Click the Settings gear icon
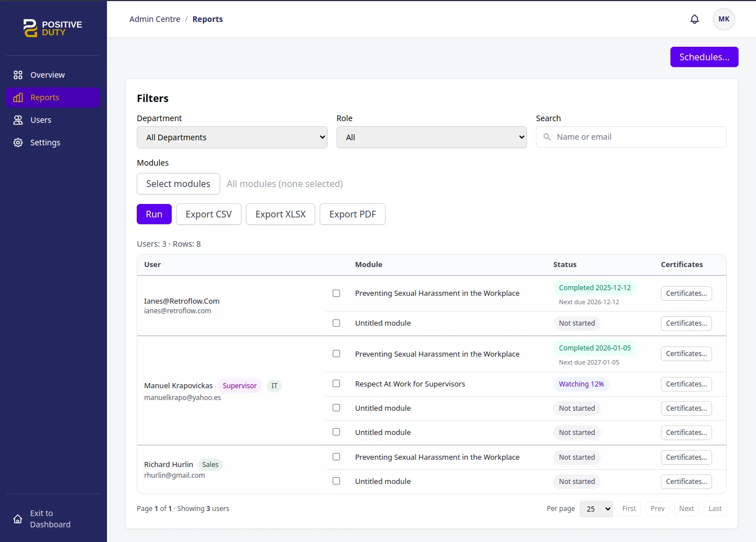Viewport: 756px width, 542px height. [18, 143]
